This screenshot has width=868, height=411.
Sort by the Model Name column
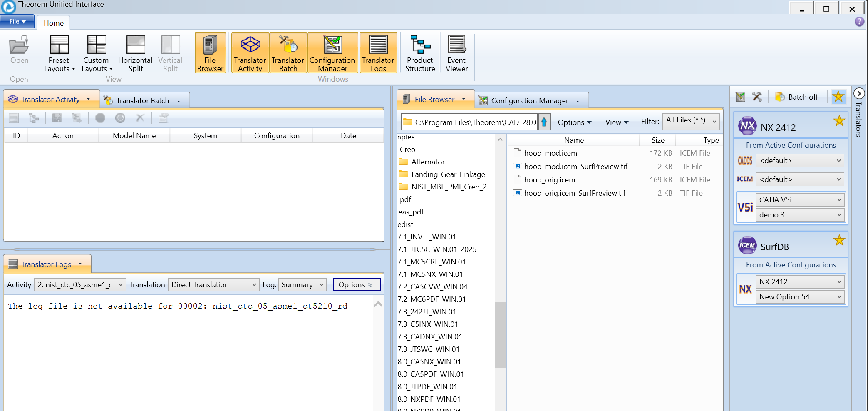(x=134, y=136)
